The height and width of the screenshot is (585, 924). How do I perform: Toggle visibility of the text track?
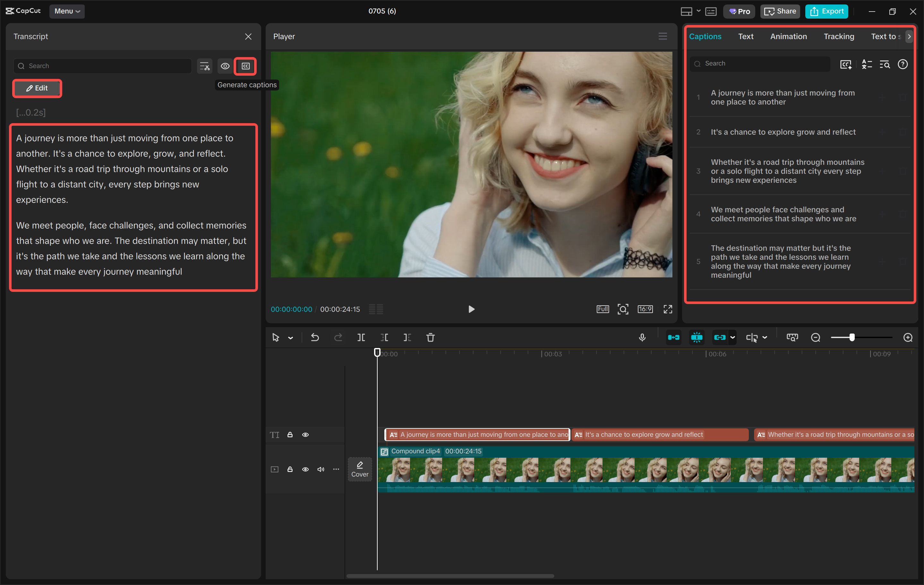point(305,435)
